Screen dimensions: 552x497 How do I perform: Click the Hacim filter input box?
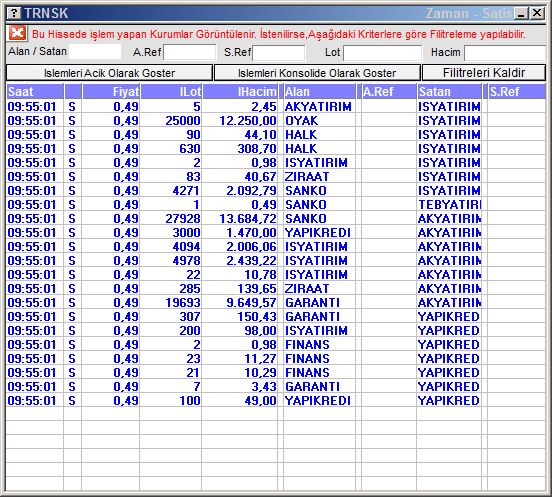pos(505,53)
